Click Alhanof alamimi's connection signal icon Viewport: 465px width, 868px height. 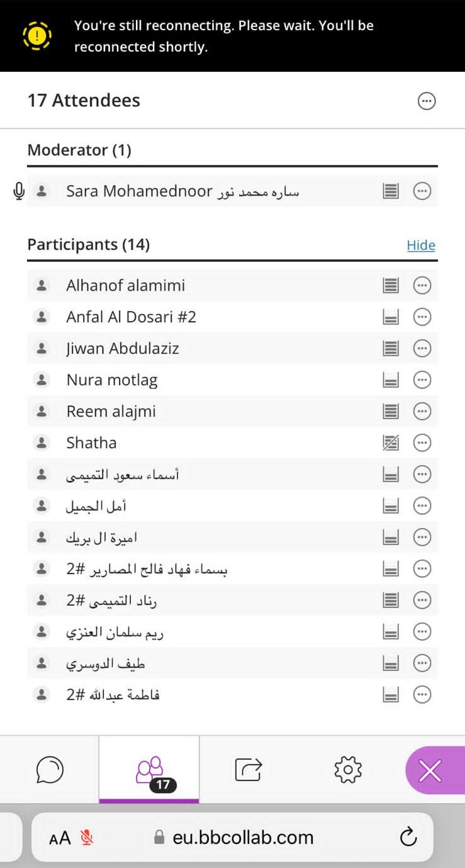[x=391, y=286]
